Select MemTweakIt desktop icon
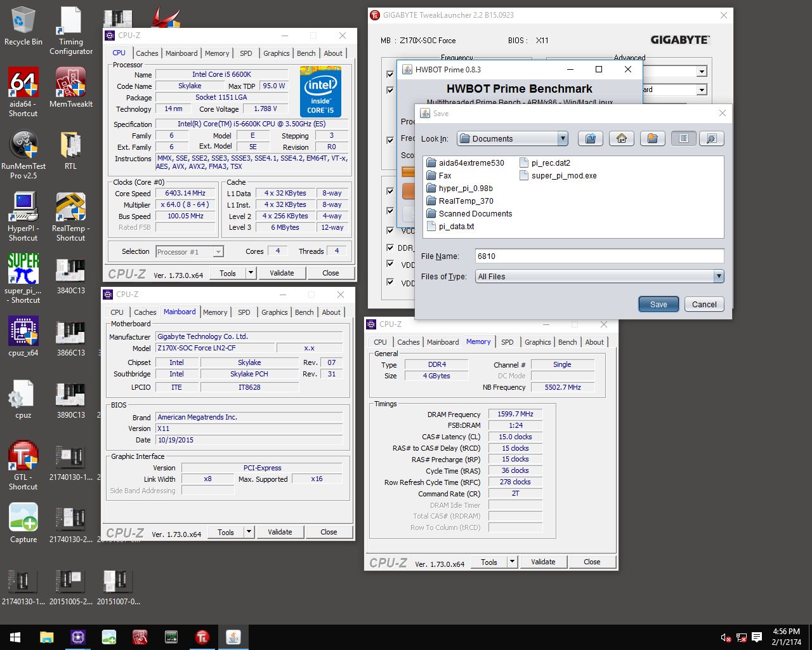 coord(71,88)
